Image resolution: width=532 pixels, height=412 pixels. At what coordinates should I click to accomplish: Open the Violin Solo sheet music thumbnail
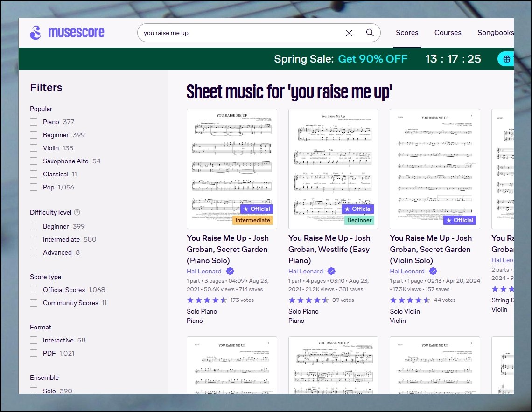point(435,169)
